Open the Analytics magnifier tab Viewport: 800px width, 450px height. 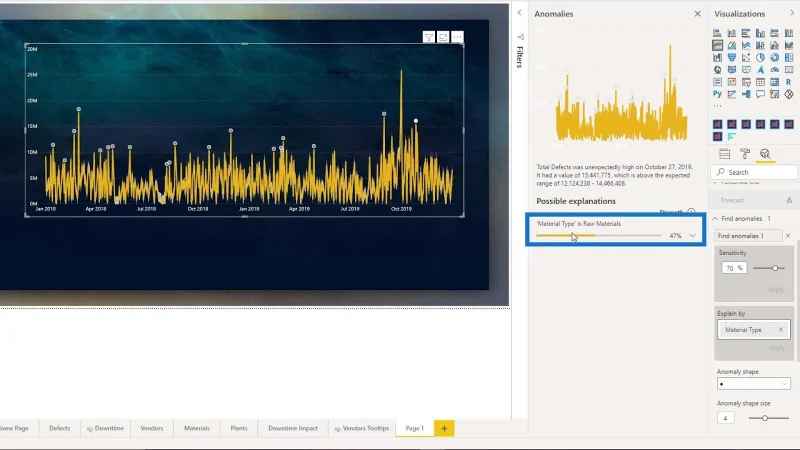[765, 154]
